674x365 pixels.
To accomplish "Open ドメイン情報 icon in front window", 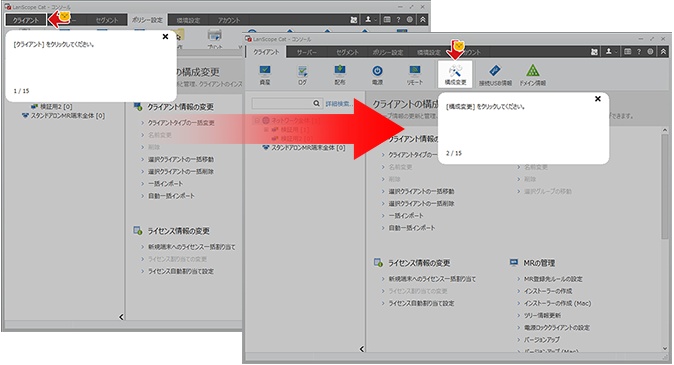I will point(533,74).
